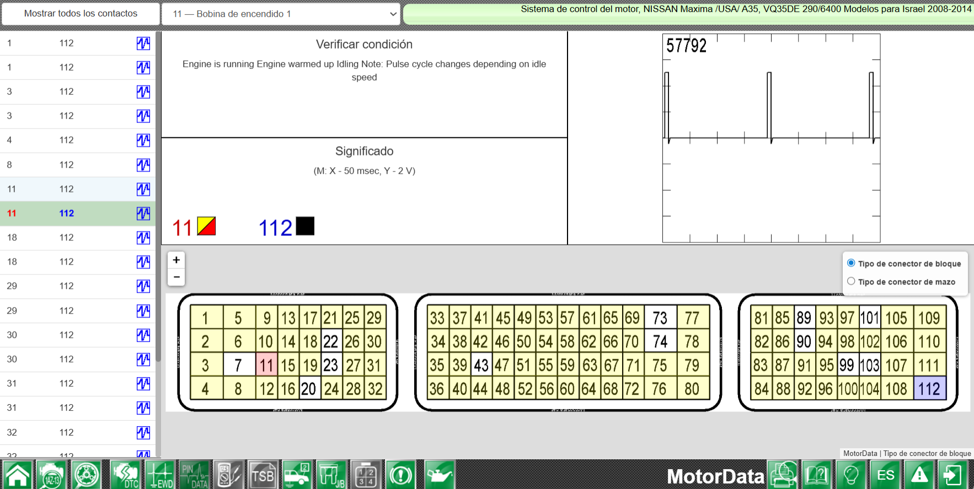Click 'Mostrar todos los contactos' button

coord(80,13)
